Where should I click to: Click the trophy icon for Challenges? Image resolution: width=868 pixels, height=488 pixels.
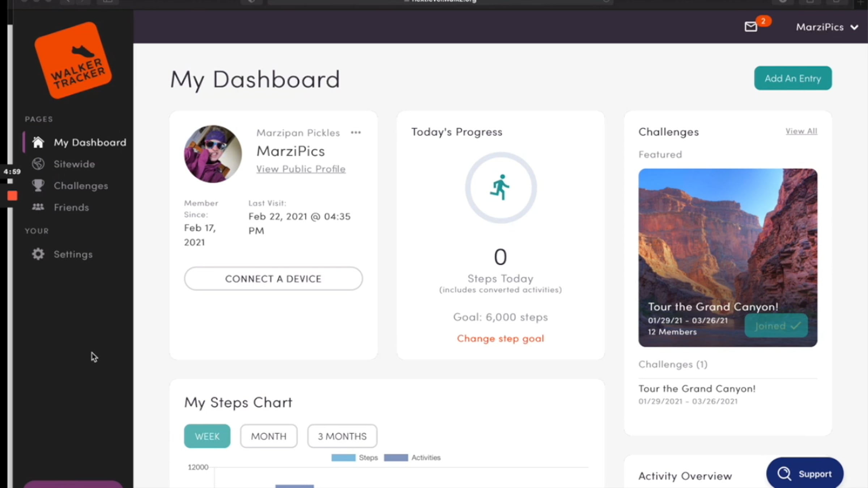[38, 185]
